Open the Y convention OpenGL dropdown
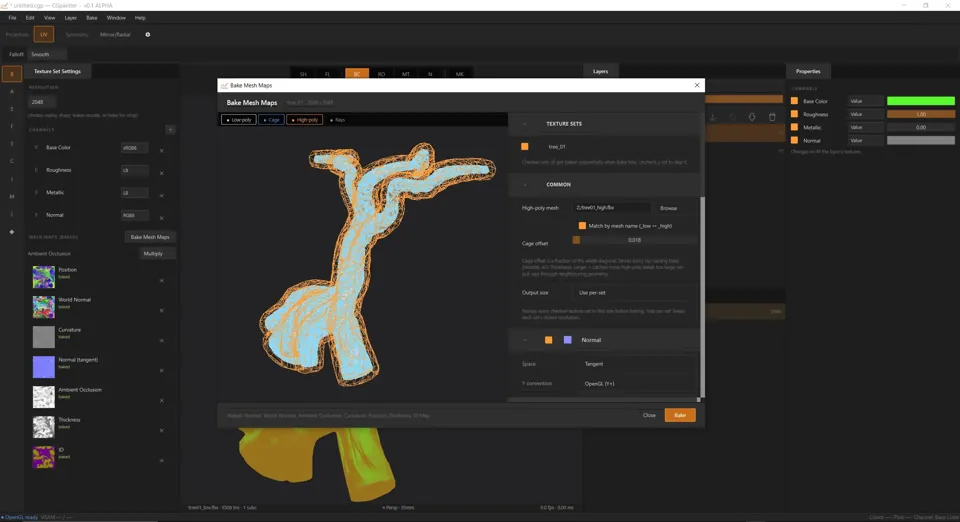This screenshot has width=960, height=522. pos(637,384)
